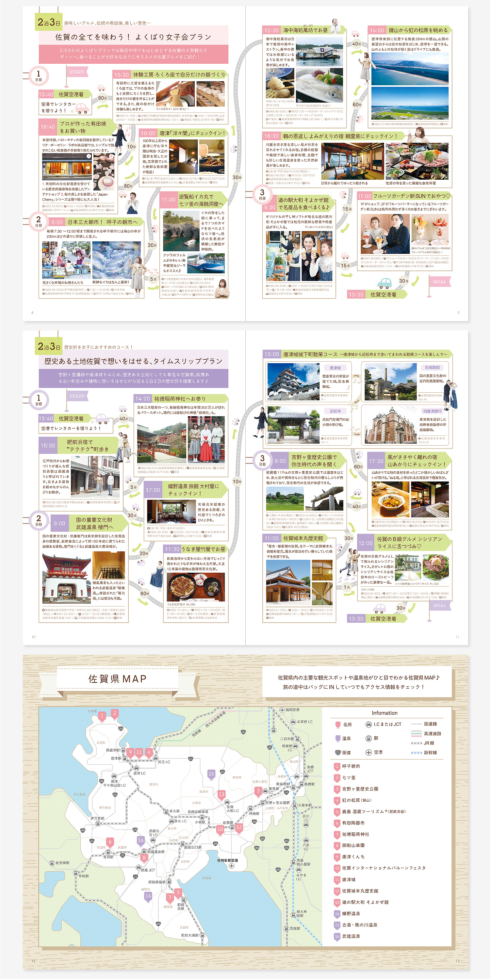
Task: Click purple hot spring pin 15 on the map
Action: [x=211, y=774]
